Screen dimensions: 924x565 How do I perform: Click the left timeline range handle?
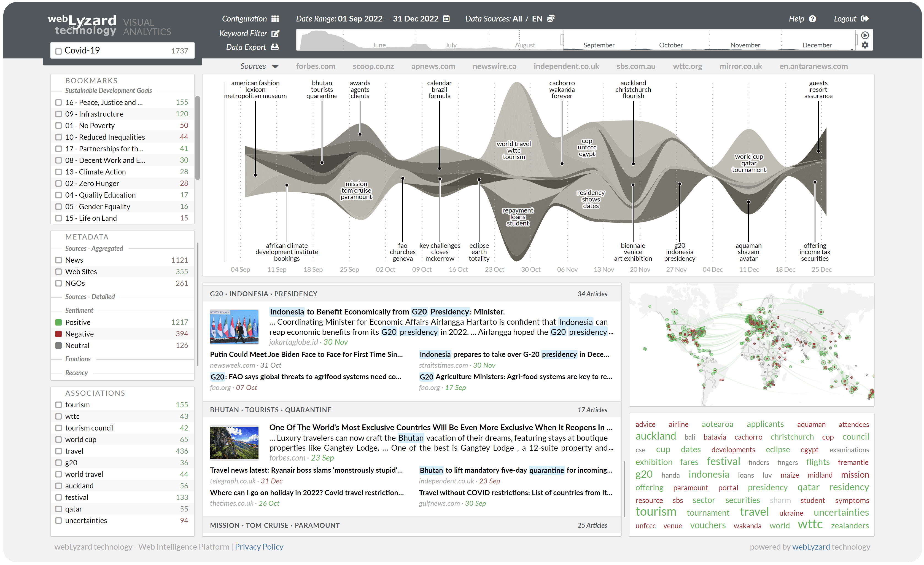click(562, 39)
